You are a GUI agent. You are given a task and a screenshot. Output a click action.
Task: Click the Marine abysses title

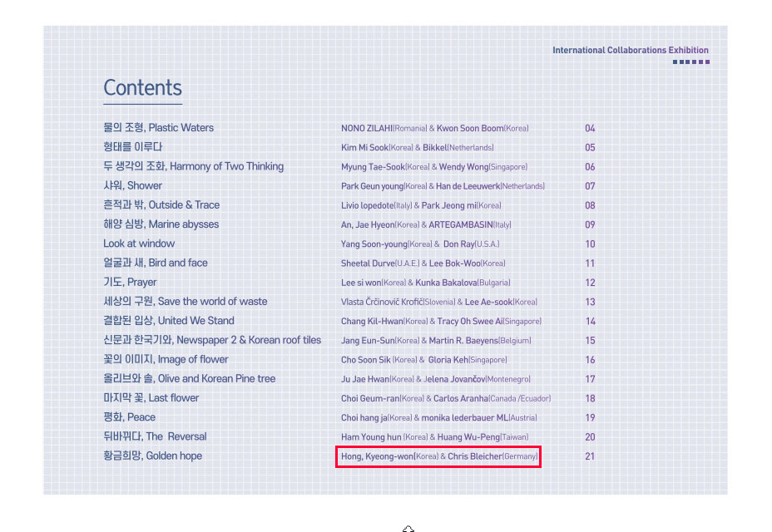pos(161,224)
